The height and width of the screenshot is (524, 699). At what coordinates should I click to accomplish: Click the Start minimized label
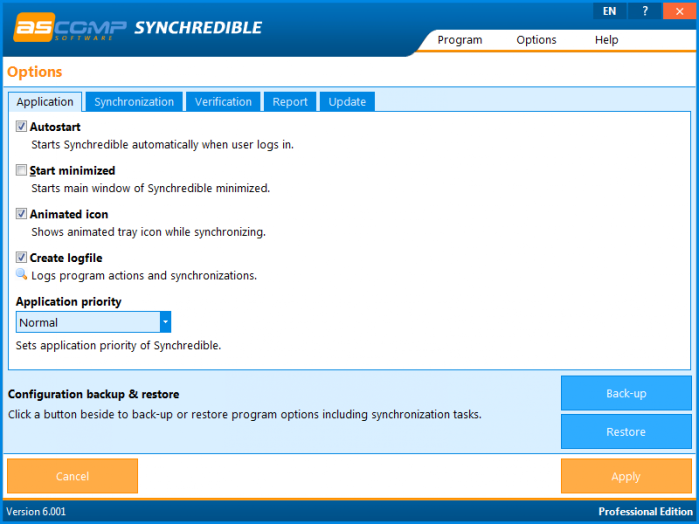point(72,170)
